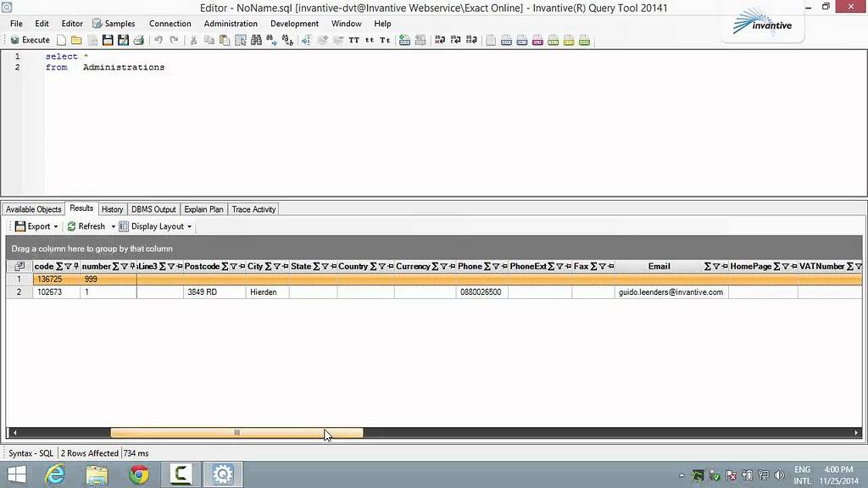Viewport: 868px width, 488px height.
Task: Open Chrome from the taskbar
Action: pos(138,475)
